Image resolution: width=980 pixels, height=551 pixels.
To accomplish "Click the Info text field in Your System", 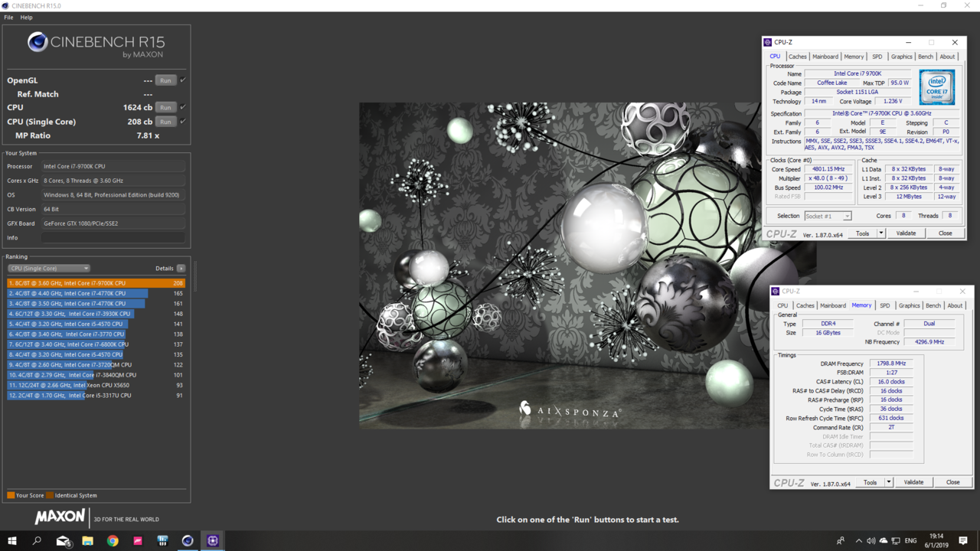I will click(113, 238).
